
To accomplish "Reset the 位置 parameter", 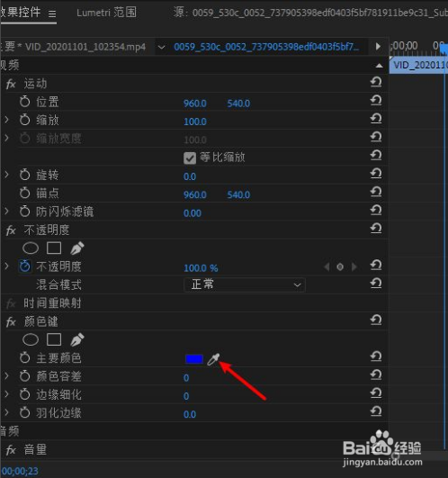I will [376, 101].
